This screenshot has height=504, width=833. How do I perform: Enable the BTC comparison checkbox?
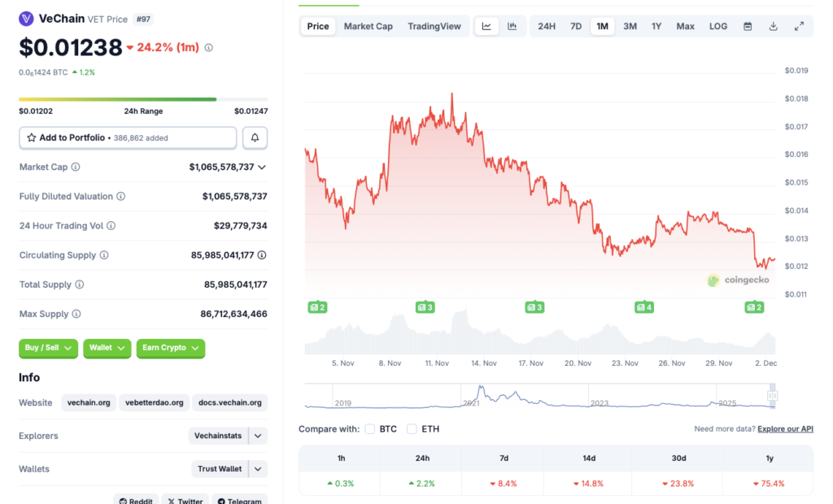coord(370,428)
